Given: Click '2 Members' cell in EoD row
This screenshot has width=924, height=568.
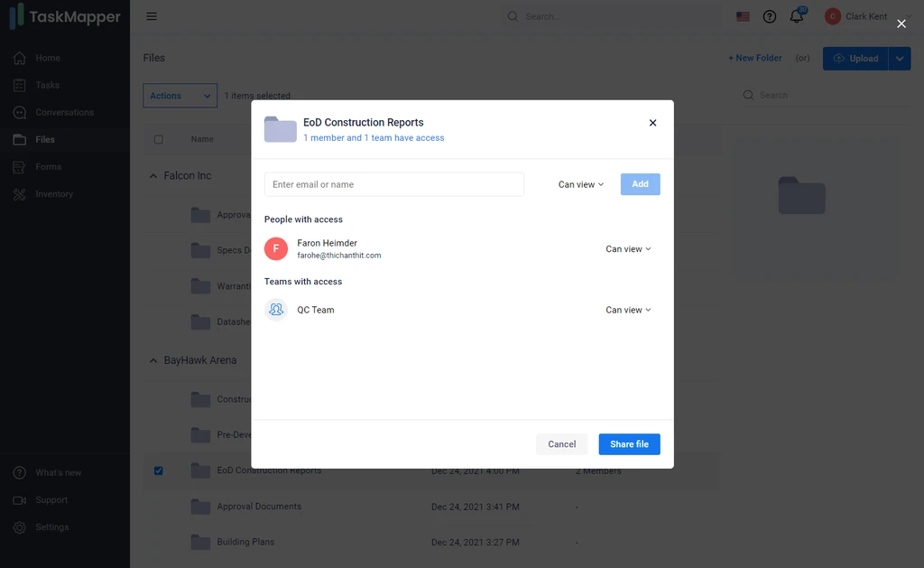Looking at the screenshot, I should (x=598, y=470).
